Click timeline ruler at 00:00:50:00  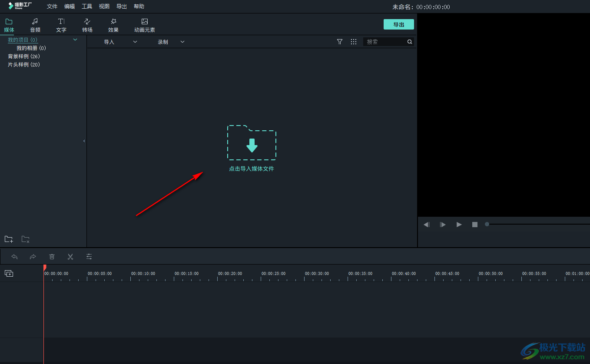(491, 274)
